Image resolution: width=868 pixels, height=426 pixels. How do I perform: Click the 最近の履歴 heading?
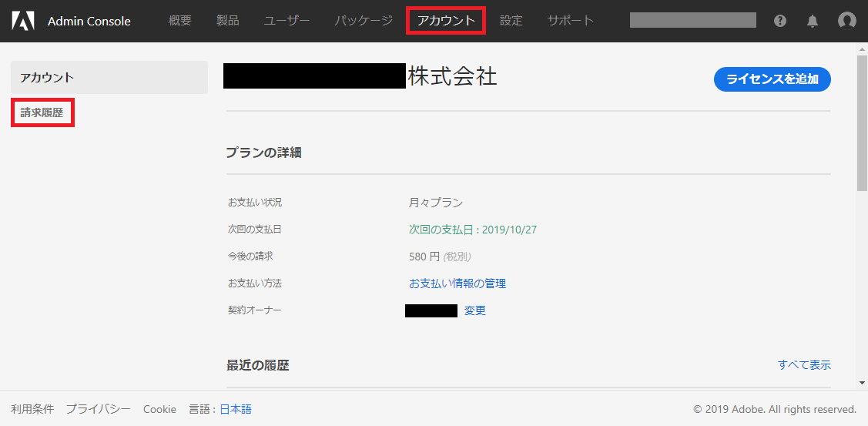(x=257, y=365)
